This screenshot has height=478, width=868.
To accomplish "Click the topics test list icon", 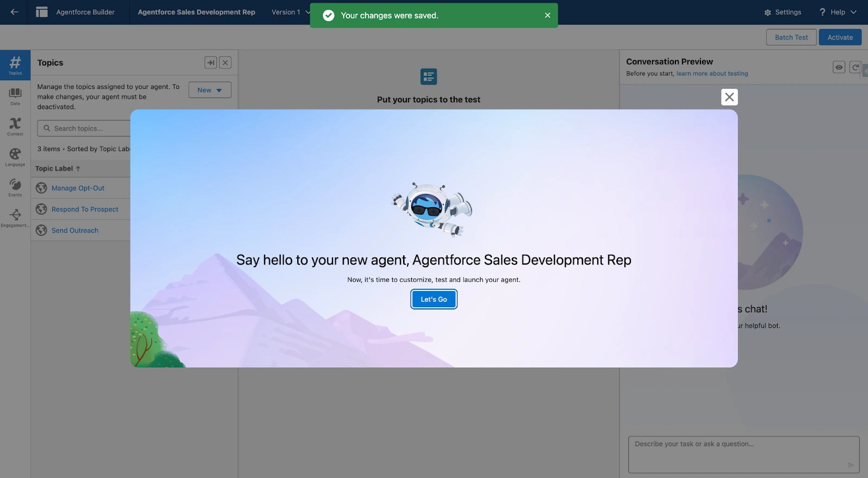I will (429, 76).
